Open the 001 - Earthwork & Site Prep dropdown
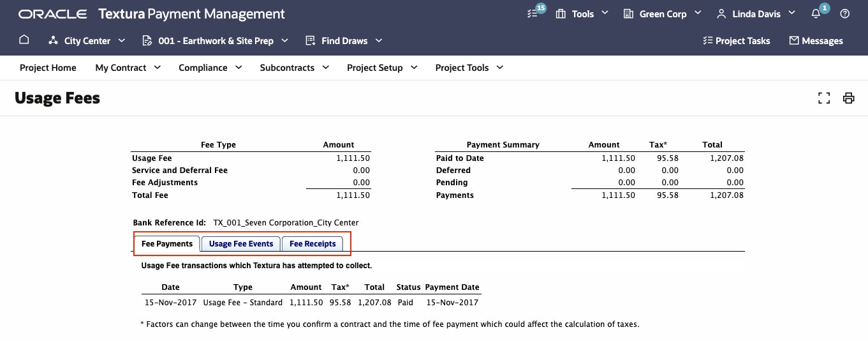The image size is (868, 341). click(x=215, y=41)
